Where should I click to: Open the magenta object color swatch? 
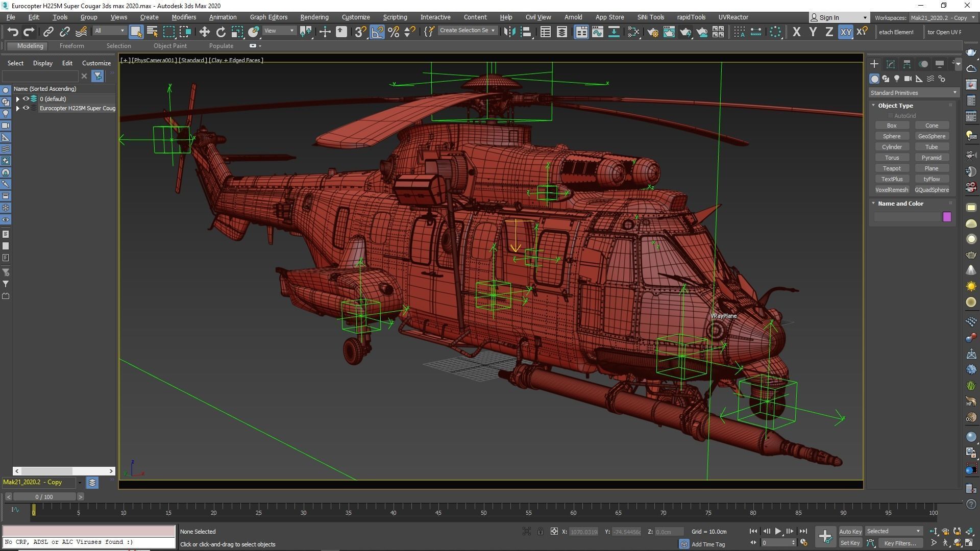coord(947,217)
